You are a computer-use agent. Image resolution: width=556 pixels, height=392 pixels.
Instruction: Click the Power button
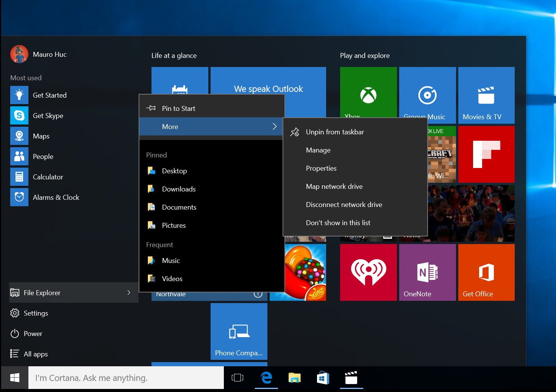pos(73,333)
